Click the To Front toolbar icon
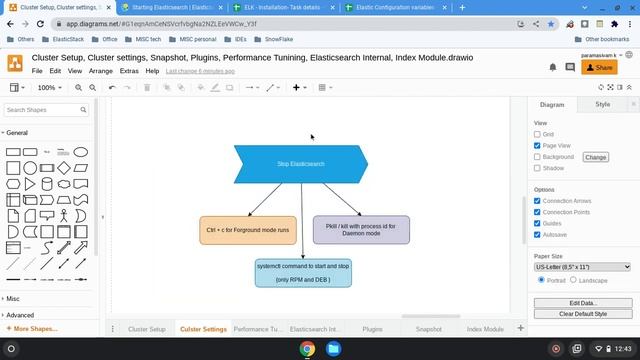The image size is (640, 360). [x=167, y=88]
